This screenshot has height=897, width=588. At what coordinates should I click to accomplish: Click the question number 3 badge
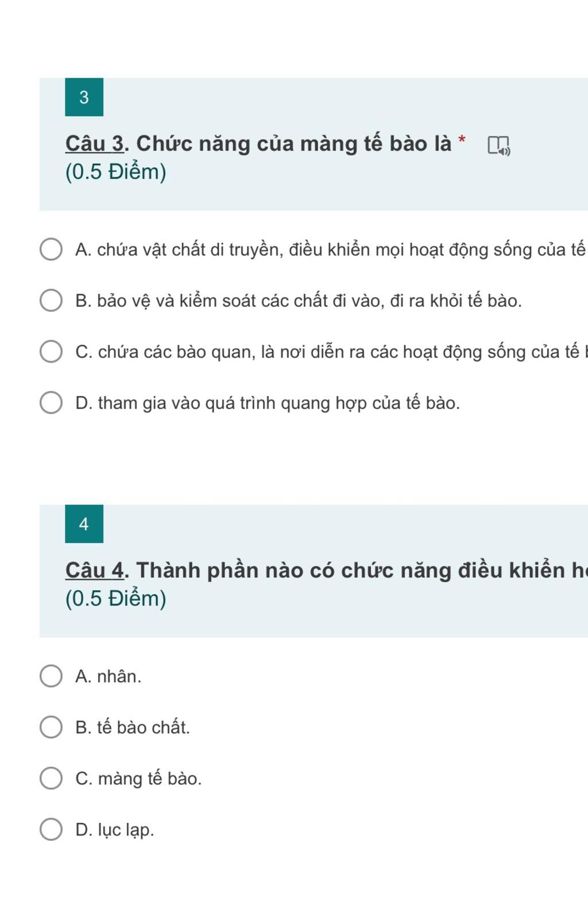pyautogui.click(x=84, y=97)
